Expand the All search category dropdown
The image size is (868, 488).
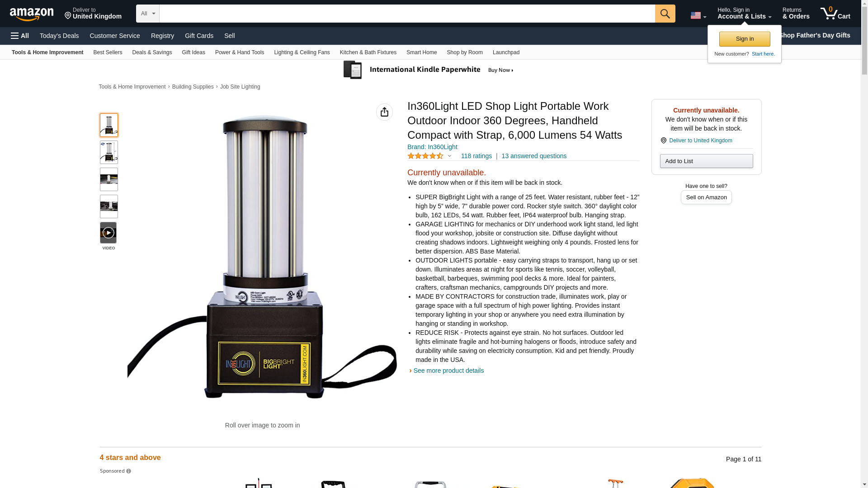click(x=148, y=14)
